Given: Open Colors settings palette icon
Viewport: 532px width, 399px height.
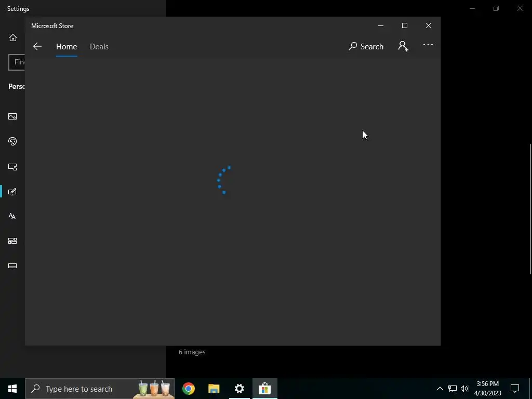Looking at the screenshot, I should click(12, 141).
